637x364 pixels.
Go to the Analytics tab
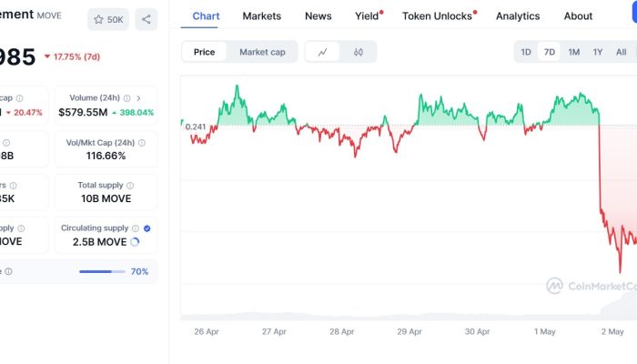tap(518, 16)
